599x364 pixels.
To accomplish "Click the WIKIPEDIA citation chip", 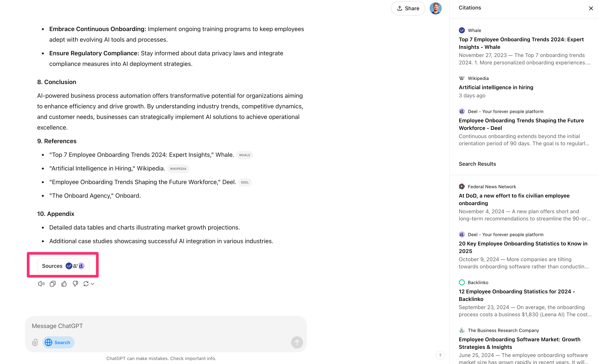I will click(178, 169).
